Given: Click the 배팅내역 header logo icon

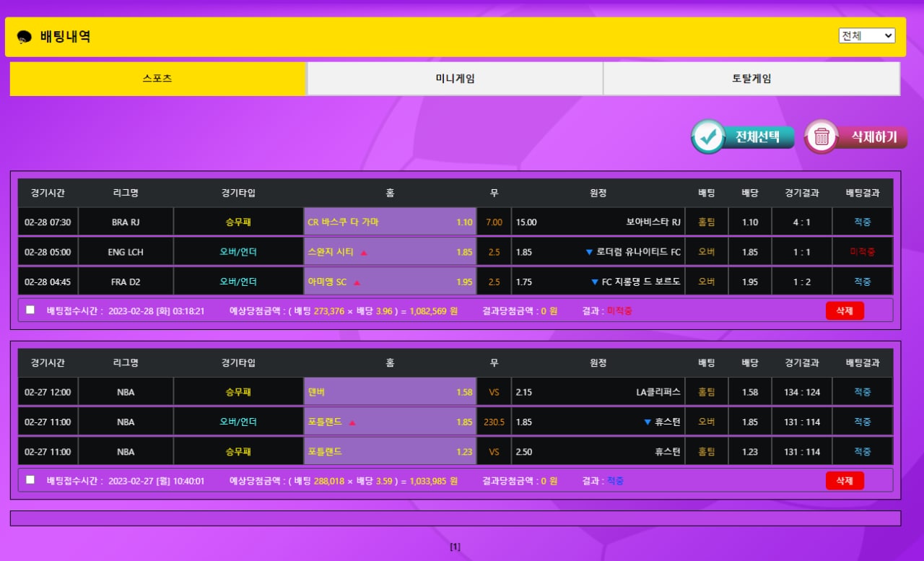Looking at the screenshot, I should pos(24,37).
